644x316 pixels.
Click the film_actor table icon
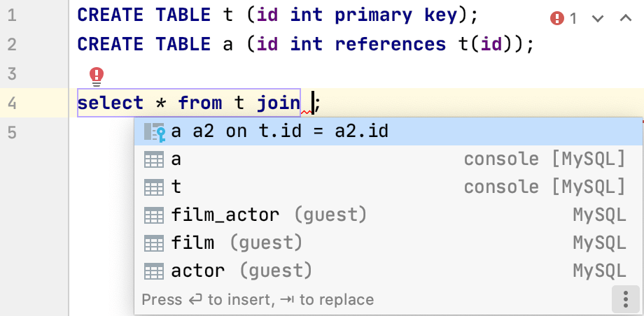tap(153, 215)
